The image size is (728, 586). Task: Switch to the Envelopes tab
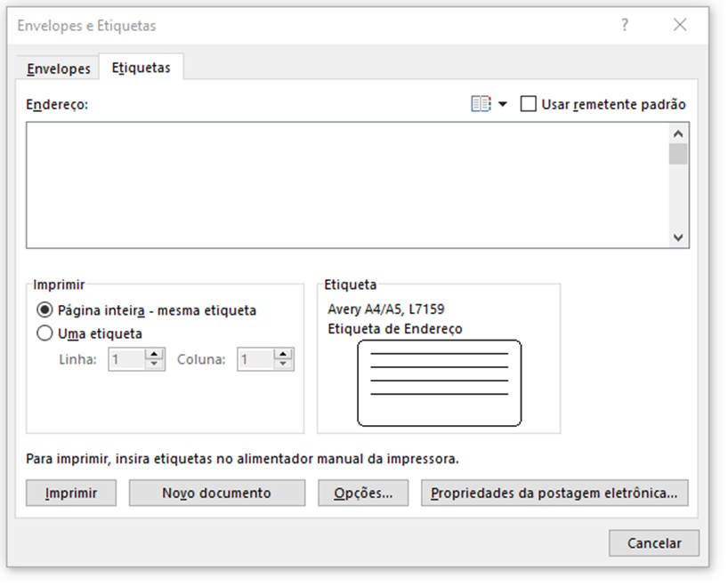(59, 68)
